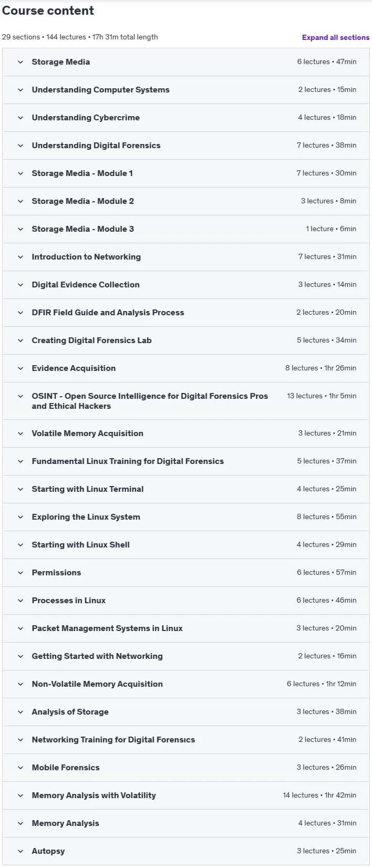This screenshot has height=868, width=372.
Task: Expand Understanding Digital Forensics chevron
Action: pyautogui.click(x=20, y=146)
